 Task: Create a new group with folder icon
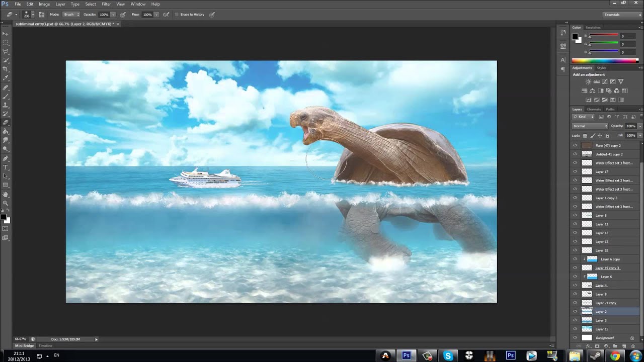[615, 346]
